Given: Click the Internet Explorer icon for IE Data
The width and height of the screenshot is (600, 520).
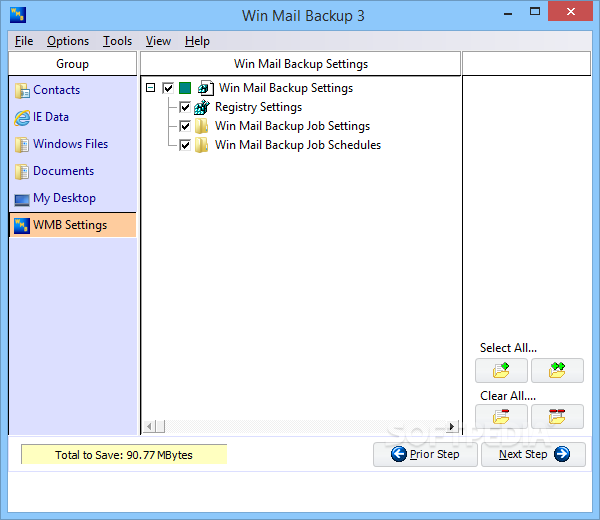Looking at the screenshot, I should tap(22, 118).
